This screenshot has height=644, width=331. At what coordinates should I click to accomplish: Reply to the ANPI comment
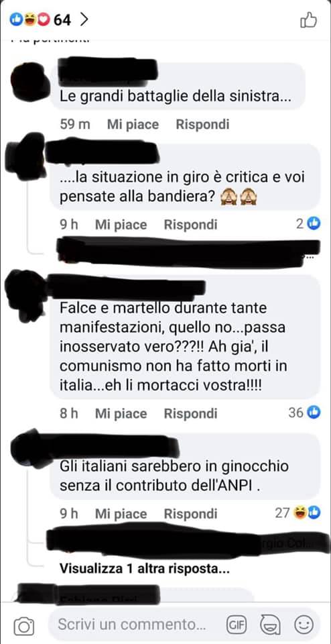point(191,514)
